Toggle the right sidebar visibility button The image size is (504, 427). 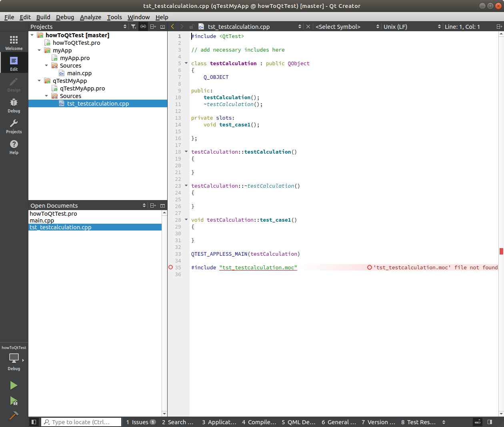490,422
